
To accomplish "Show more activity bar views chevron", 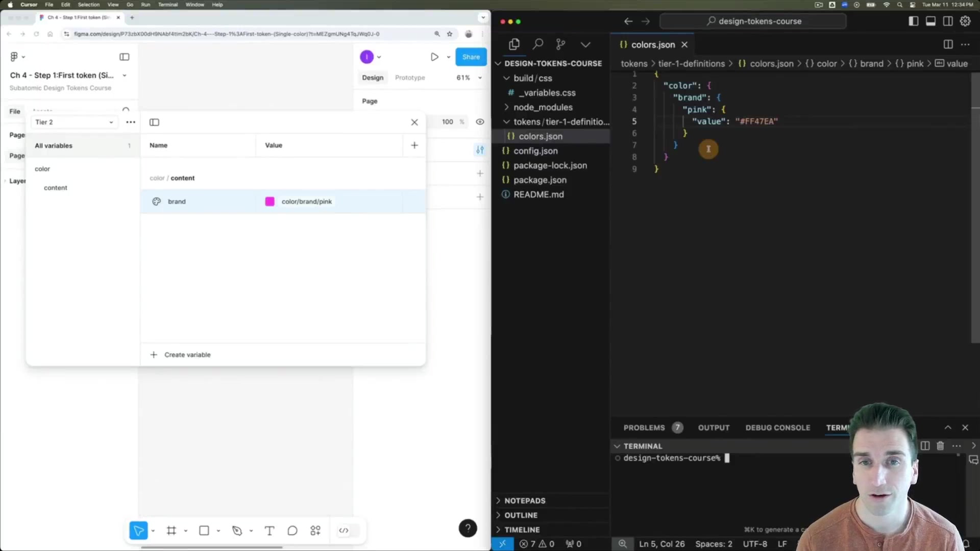I will point(585,44).
